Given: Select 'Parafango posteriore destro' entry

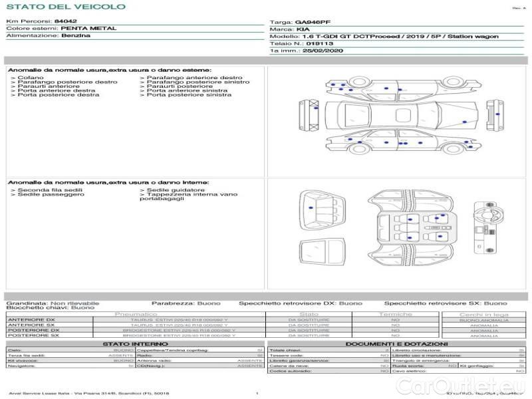Looking at the screenshot, I should [67, 82].
